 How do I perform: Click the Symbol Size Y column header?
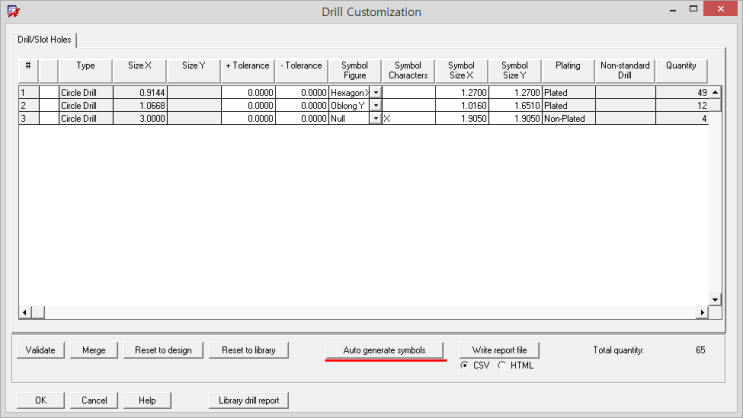tap(515, 71)
